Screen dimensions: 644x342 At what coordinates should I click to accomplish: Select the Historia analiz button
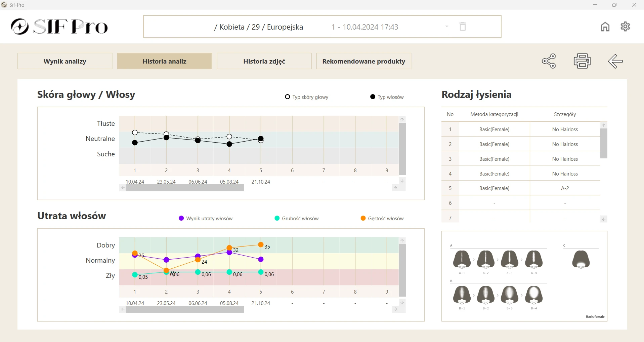(164, 61)
